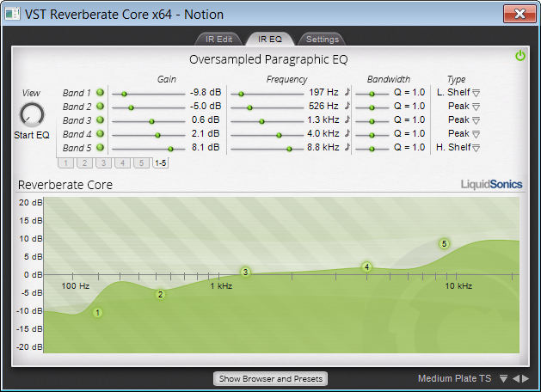Toggle the EQ power icon
Screen dimensions: 541x392
point(520,56)
